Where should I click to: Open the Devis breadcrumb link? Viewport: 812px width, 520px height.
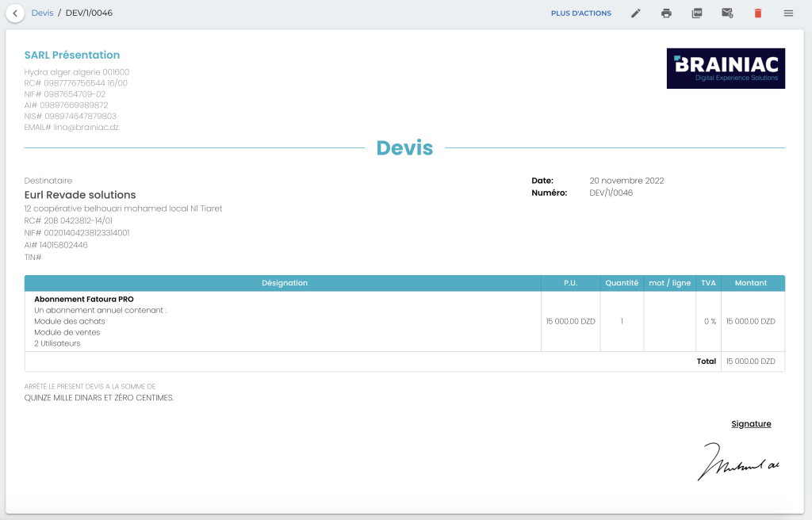pos(43,13)
